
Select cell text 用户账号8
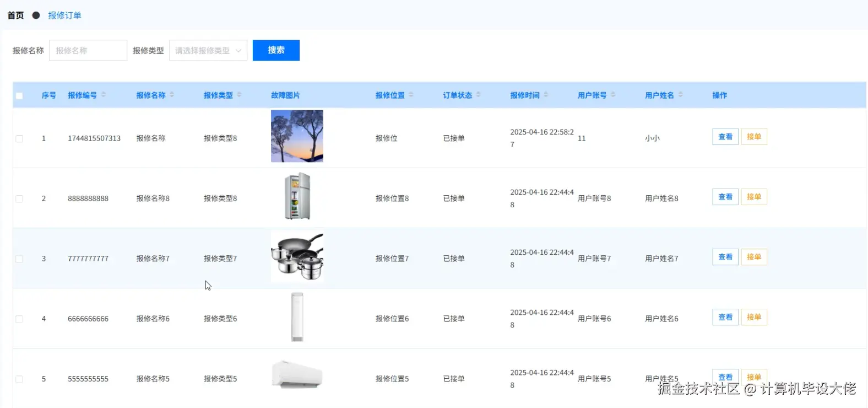click(x=594, y=198)
